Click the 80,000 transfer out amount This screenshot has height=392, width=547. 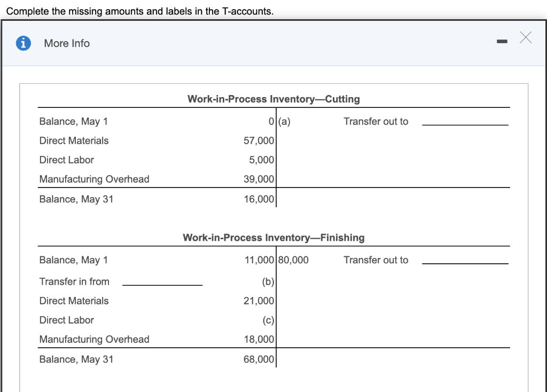[x=294, y=260]
